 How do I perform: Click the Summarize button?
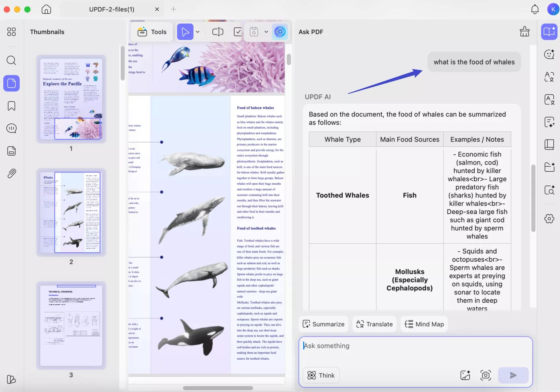tap(323, 324)
